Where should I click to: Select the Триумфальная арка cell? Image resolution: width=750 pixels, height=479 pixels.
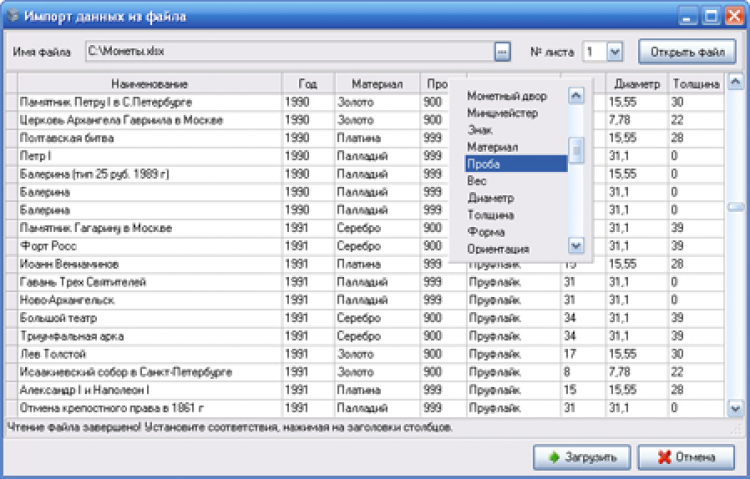(150, 336)
